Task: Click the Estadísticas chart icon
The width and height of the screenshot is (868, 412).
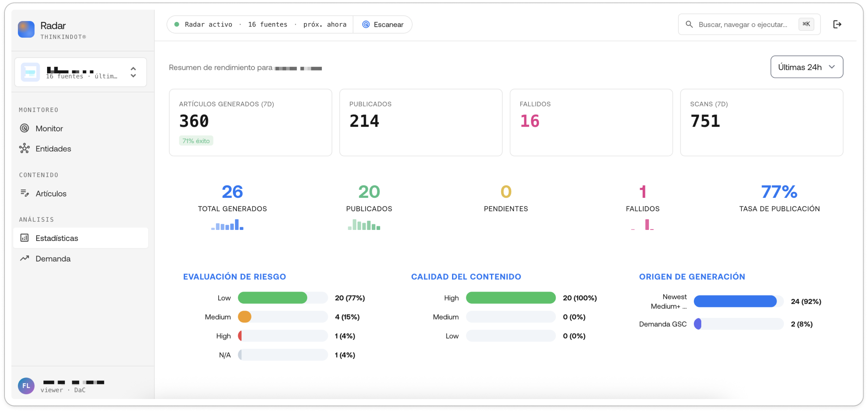Action: 25,238
